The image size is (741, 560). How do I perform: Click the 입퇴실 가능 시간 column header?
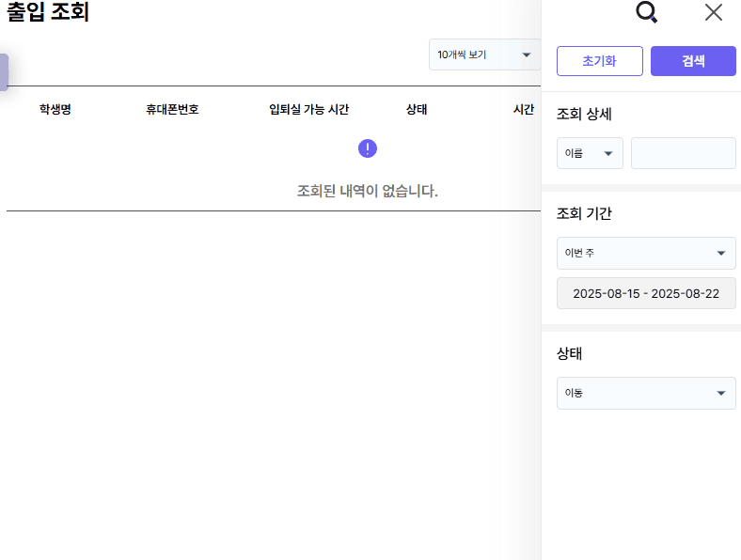308,110
